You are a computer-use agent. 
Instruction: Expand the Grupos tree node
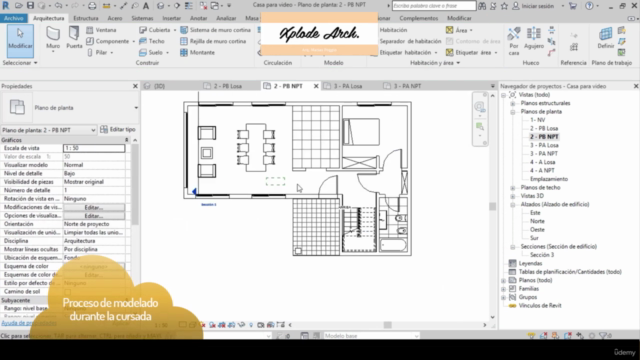504,297
